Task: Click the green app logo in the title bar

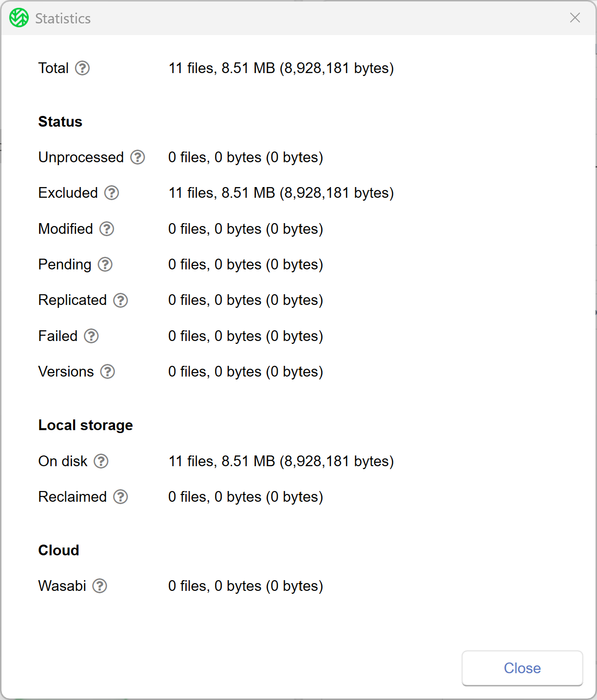Action: coord(19,18)
